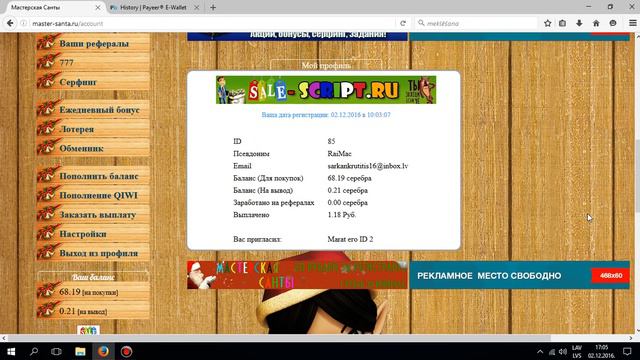Image resolution: width=640 pixels, height=360 pixels.
Task: Click the 0.00 серебра referral earnings value
Action: pos(347,202)
